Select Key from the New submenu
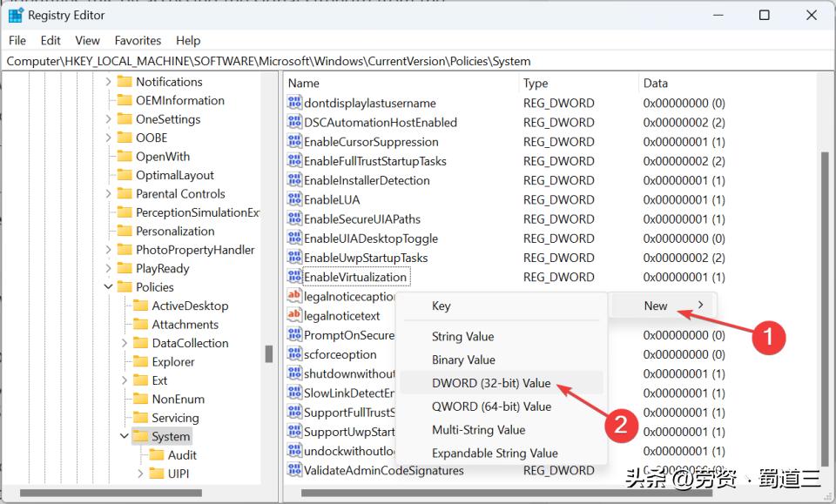This screenshot has height=504, width=836. point(441,306)
